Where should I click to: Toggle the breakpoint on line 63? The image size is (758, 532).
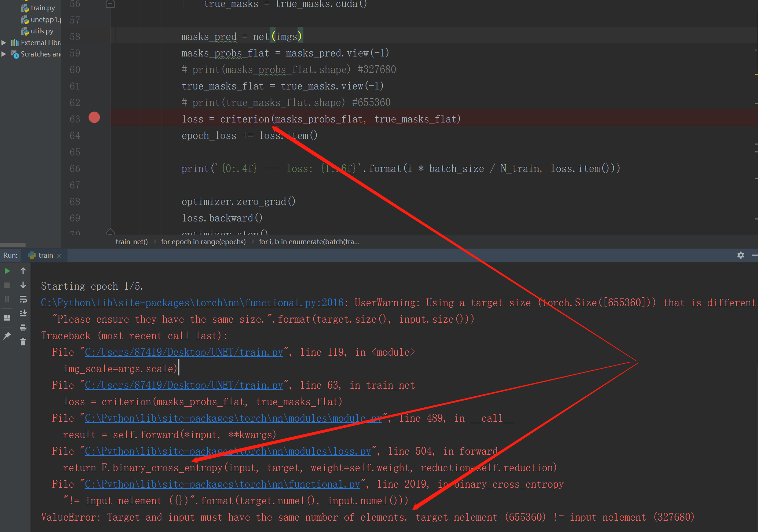click(94, 118)
